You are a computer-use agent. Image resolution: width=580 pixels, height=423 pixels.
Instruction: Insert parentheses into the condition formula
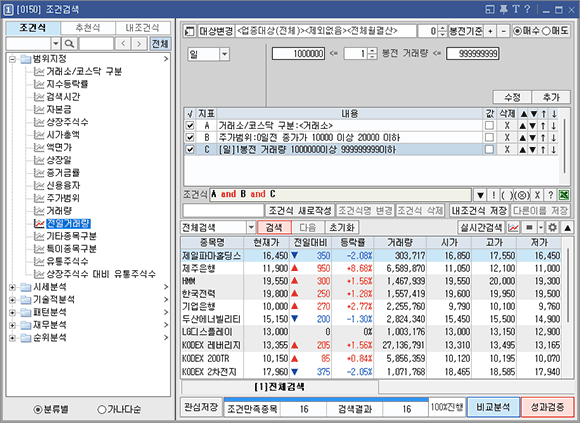point(506,195)
